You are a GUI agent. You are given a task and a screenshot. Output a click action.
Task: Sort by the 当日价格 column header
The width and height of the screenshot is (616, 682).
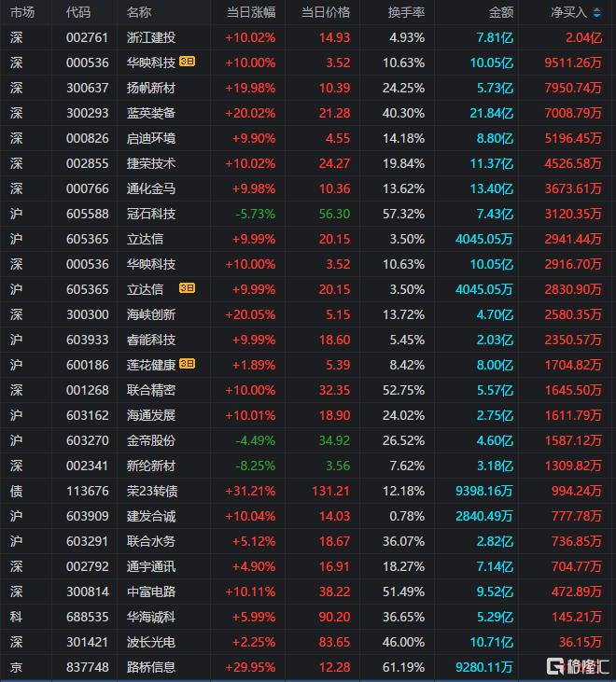point(326,13)
